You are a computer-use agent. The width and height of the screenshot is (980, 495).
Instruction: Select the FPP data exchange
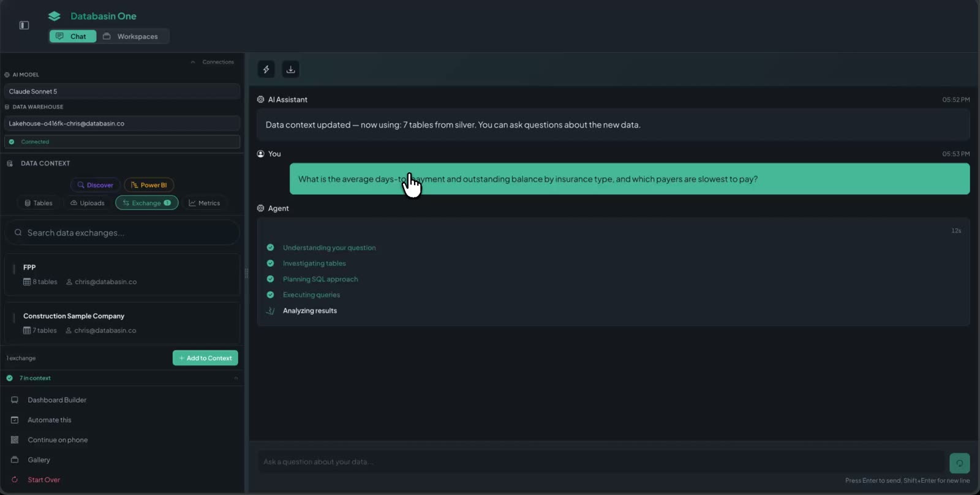(x=122, y=274)
